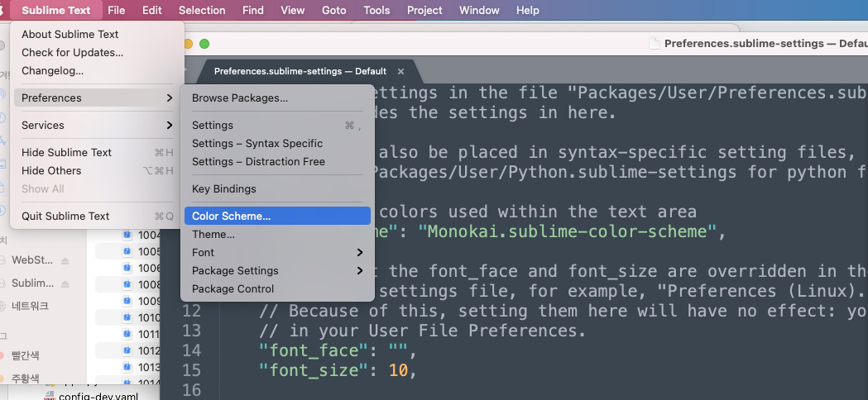The image size is (868, 400).
Task: Click the file icon of row 1012
Action: [127, 350]
